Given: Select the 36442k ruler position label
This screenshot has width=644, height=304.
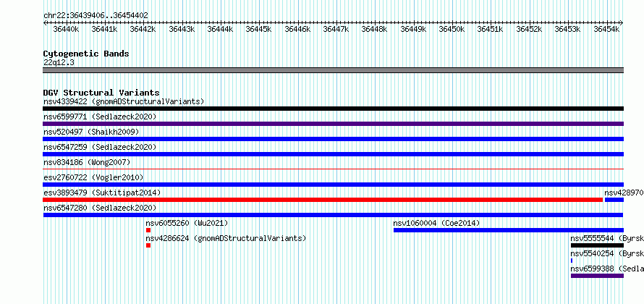Looking at the screenshot, I should click(x=143, y=29).
